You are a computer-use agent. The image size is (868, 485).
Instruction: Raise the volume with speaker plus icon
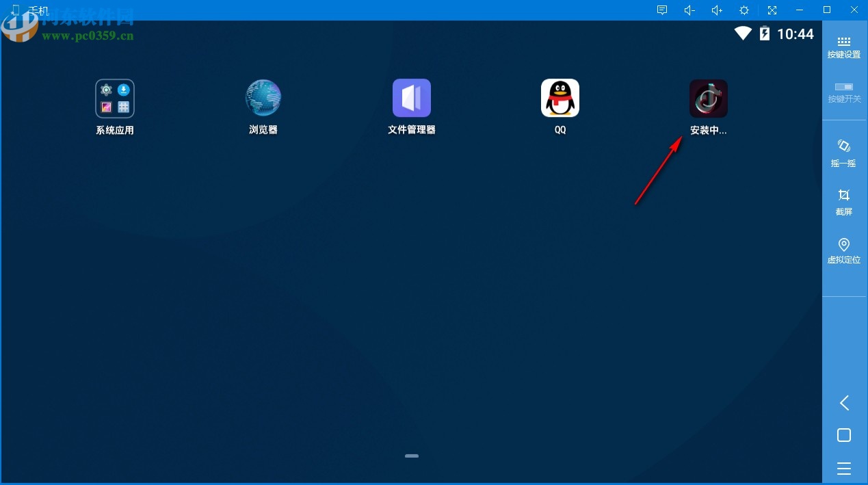[717, 10]
